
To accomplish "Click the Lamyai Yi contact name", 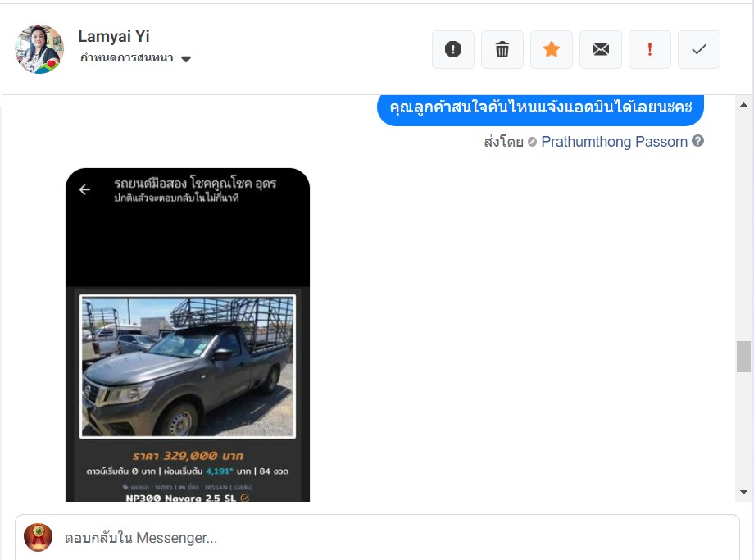I will point(114,36).
